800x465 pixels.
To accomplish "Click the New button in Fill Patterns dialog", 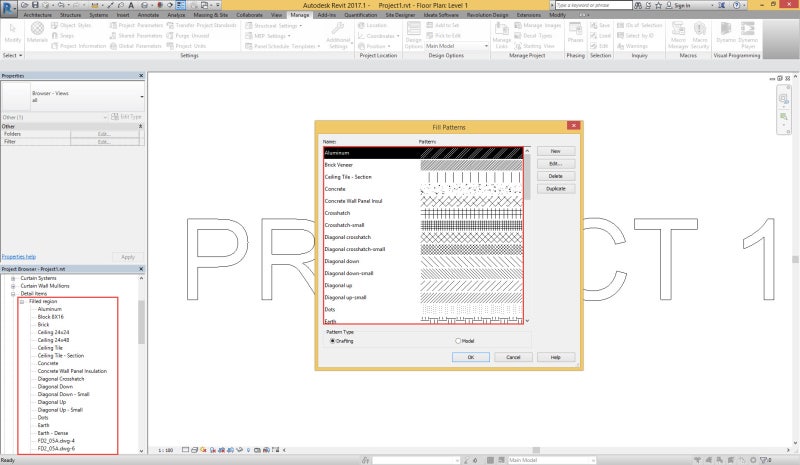I will coord(556,151).
